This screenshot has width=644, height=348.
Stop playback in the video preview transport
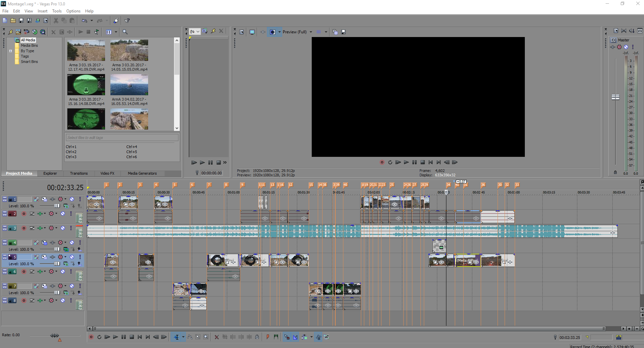pyautogui.click(x=422, y=162)
